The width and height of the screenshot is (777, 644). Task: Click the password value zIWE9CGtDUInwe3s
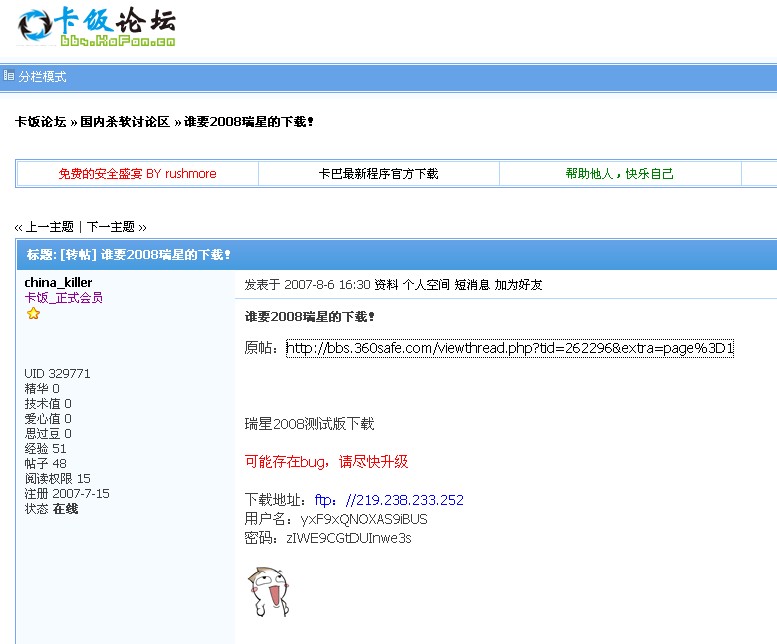[349, 538]
